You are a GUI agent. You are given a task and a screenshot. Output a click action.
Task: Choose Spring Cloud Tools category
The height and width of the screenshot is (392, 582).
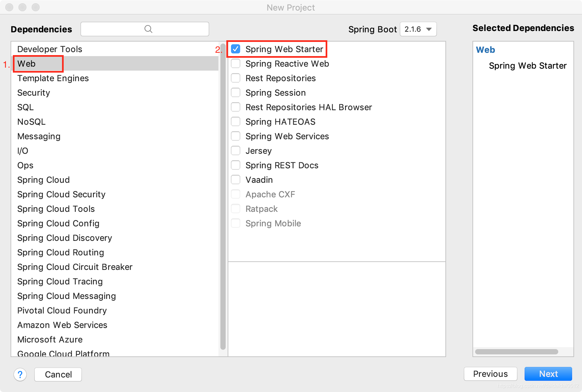[x=115, y=209]
